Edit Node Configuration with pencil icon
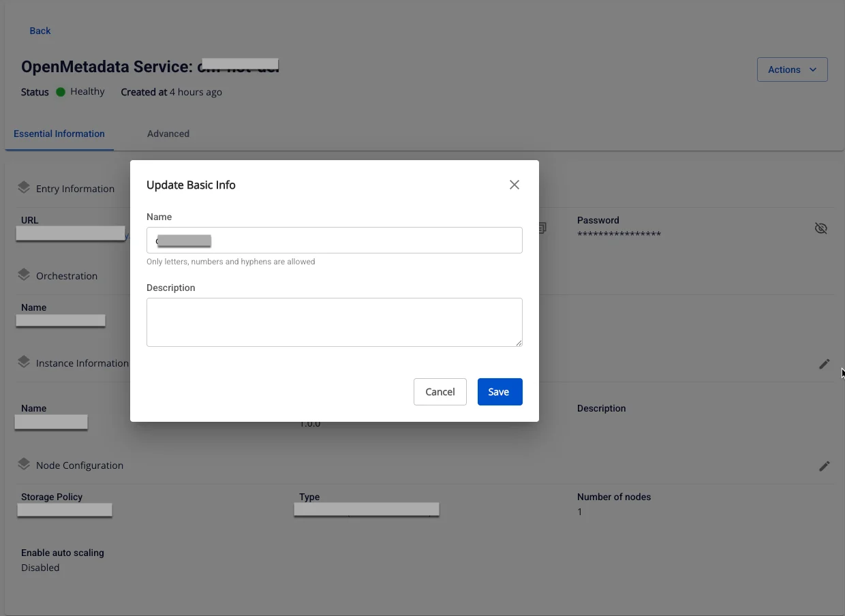The width and height of the screenshot is (845, 616). (825, 466)
